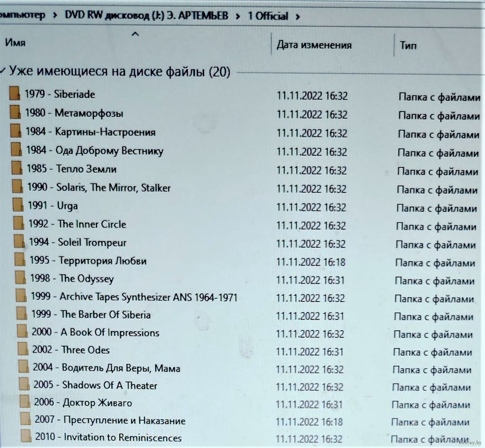Click date 11.11.2022 16:18 in Преступление и Наказание row
The height and width of the screenshot is (448, 485).
309,422
